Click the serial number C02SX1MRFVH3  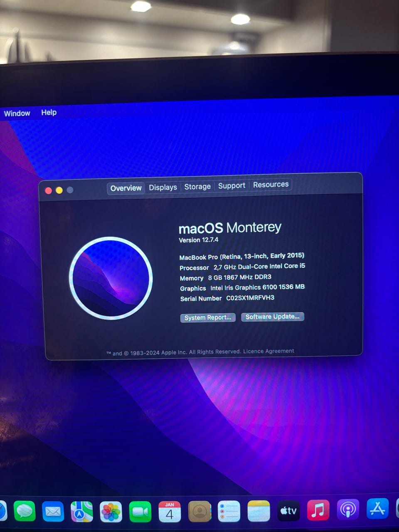coord(250,298)
